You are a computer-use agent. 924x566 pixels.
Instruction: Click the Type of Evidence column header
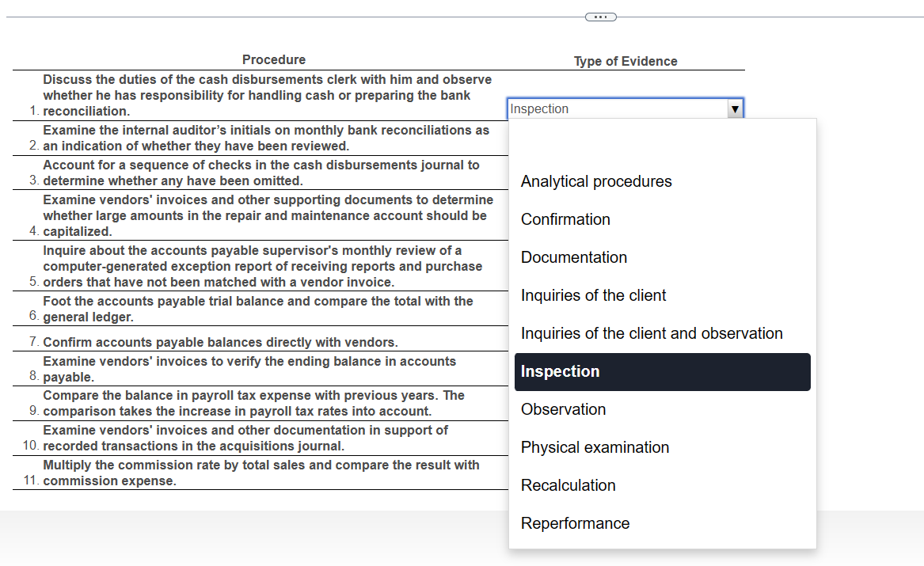coord(626,61)
